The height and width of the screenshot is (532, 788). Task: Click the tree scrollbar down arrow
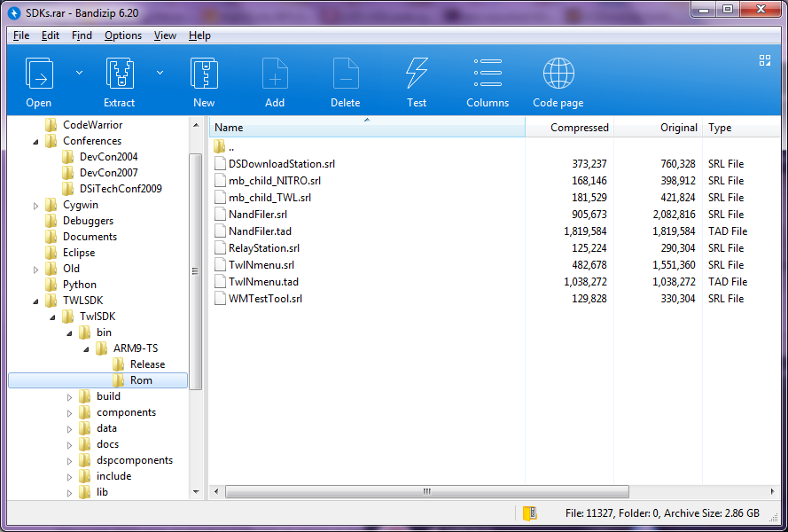[x=196, y=492]
